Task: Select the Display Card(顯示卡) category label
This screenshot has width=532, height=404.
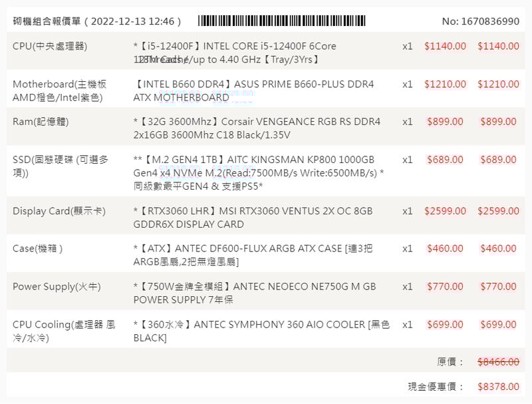Action: pos(59,211)
